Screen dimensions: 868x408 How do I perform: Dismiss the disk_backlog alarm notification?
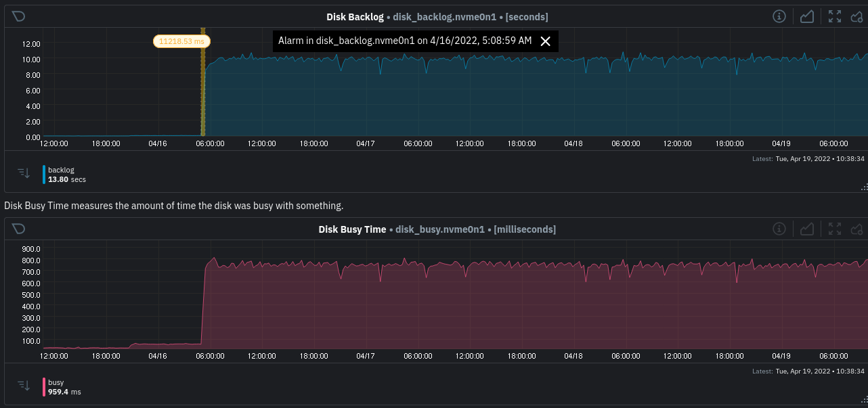(x=546, y=41)
